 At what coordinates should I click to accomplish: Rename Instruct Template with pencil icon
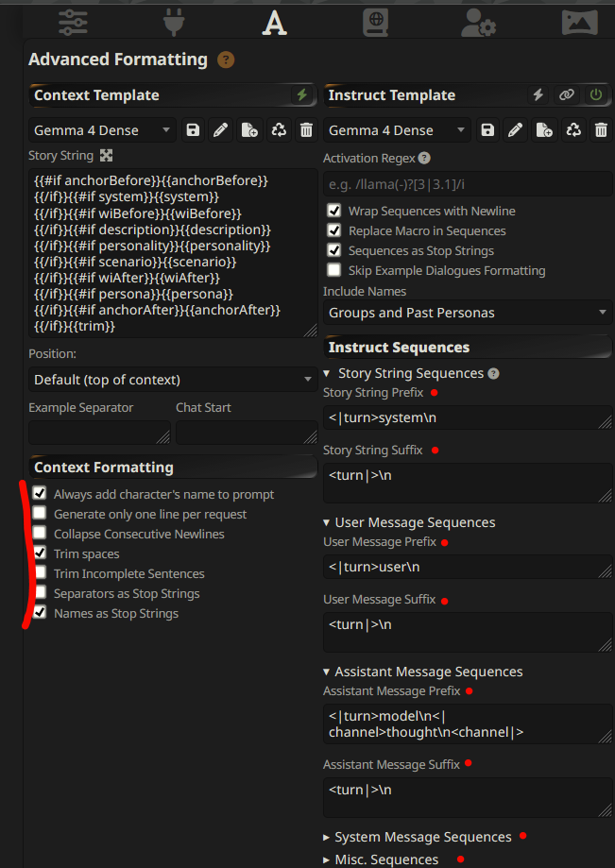point(516,130)
